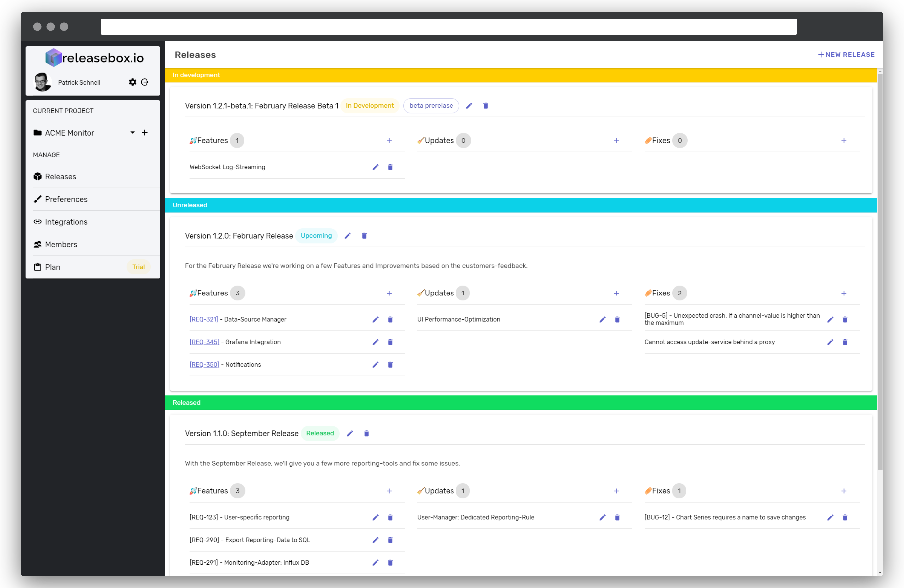Edit UI Performance-Optimization update

point(602,320)
